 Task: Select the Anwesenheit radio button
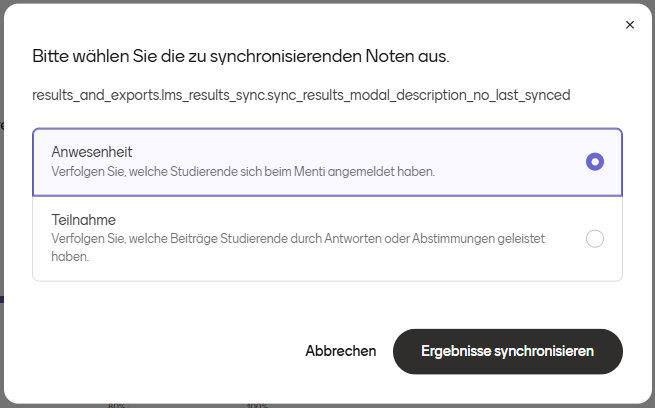click(594, 162)
